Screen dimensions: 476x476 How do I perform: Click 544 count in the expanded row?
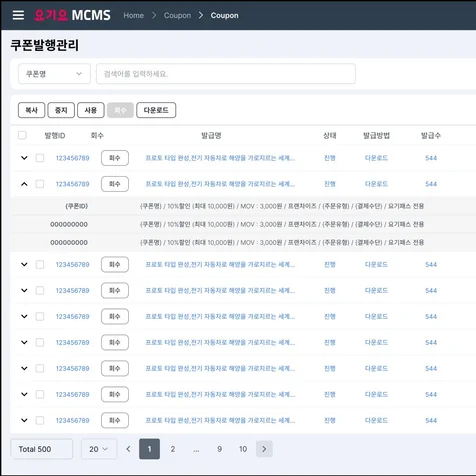431,184
